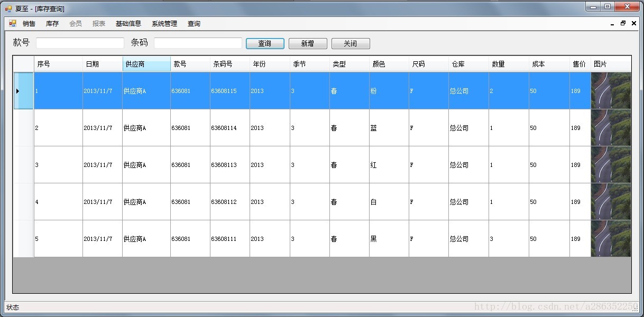This screenshot has height=317, width=644.
Task: Select row 1 via its row header arrow
Action: click(24, 91)
